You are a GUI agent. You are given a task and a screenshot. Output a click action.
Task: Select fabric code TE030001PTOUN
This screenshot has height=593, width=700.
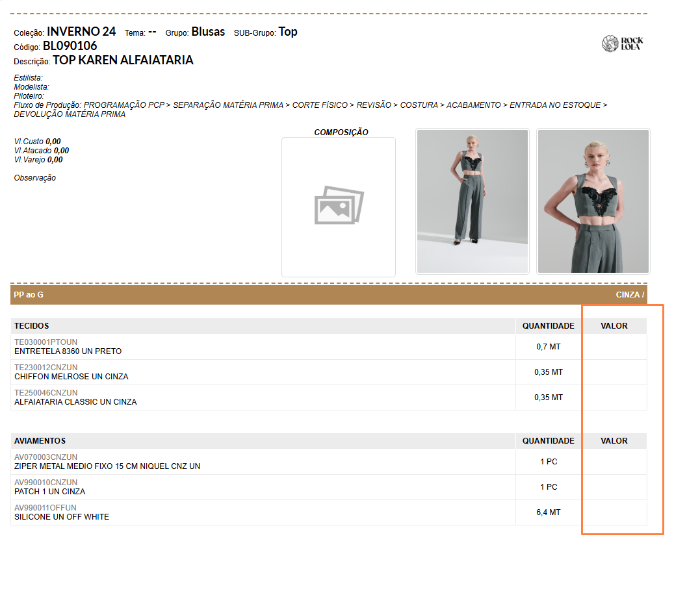pyautogui.click(x=45, y=342)
